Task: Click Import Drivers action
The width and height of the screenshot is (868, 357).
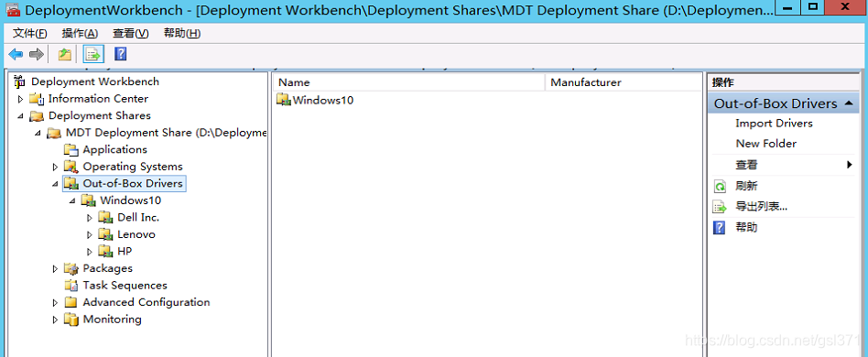Action: pyautogui.click(x=774, y=124)
